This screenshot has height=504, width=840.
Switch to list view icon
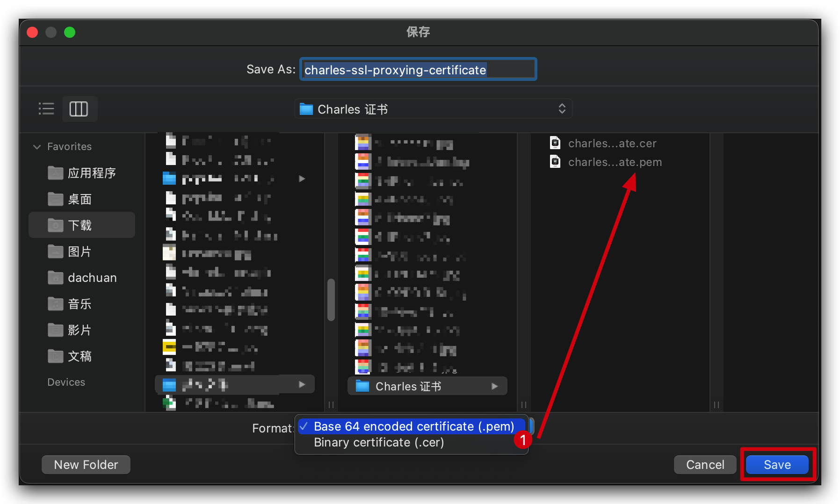pos(46,109)
